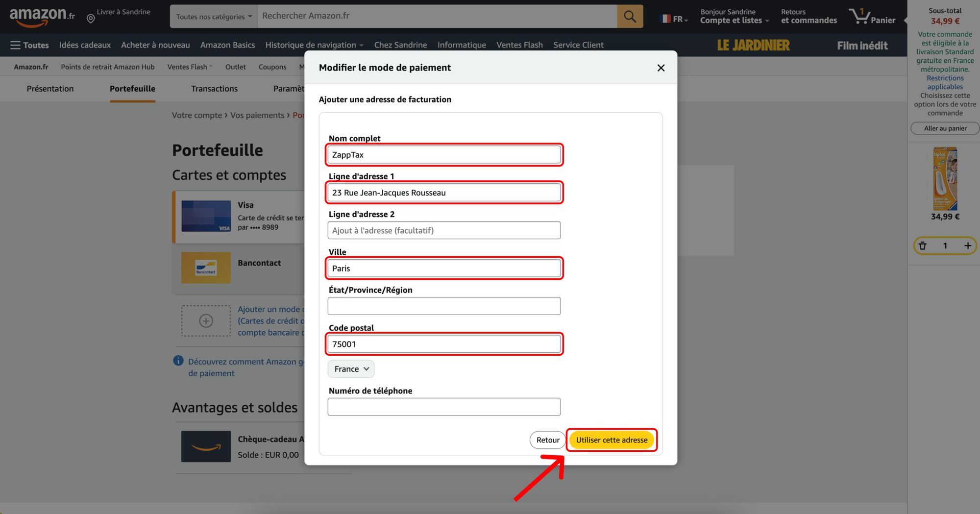The image size is (980, 514).
Task: Open the Outlet link
Action: click(x=235, y=67)
